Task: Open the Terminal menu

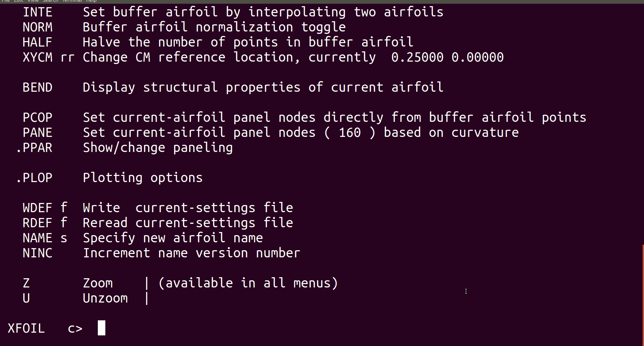Action: (72, 1)
